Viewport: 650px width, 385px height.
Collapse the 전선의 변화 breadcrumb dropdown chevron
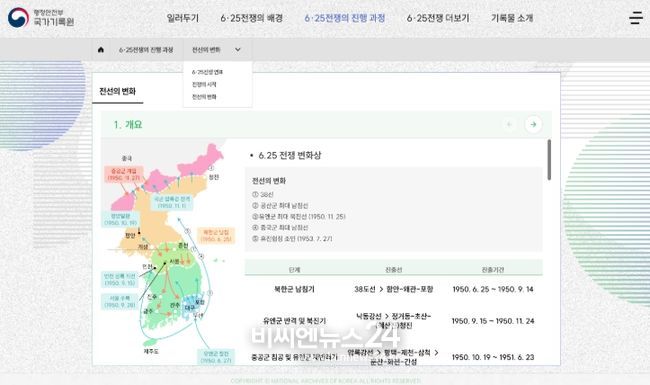coord(238,50)
